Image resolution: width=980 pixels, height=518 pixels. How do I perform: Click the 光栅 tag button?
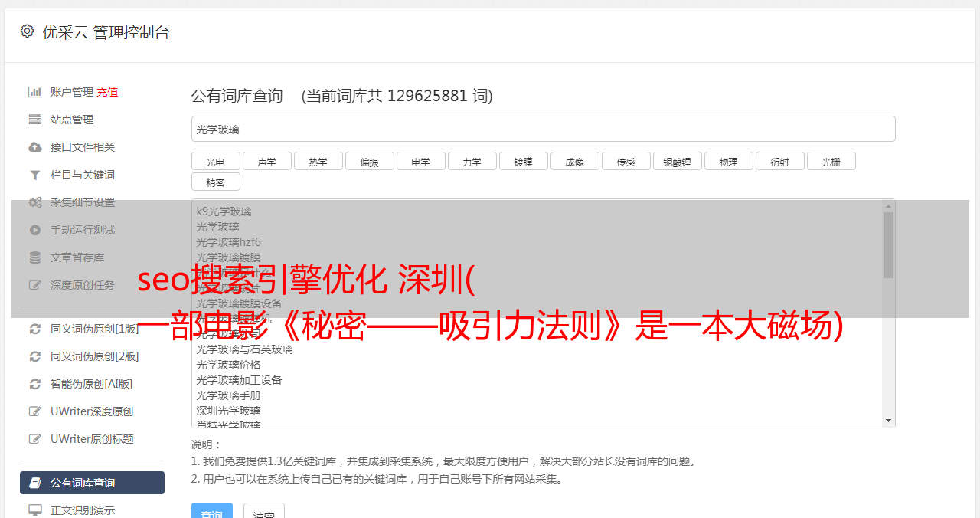[x=831, y=161]
